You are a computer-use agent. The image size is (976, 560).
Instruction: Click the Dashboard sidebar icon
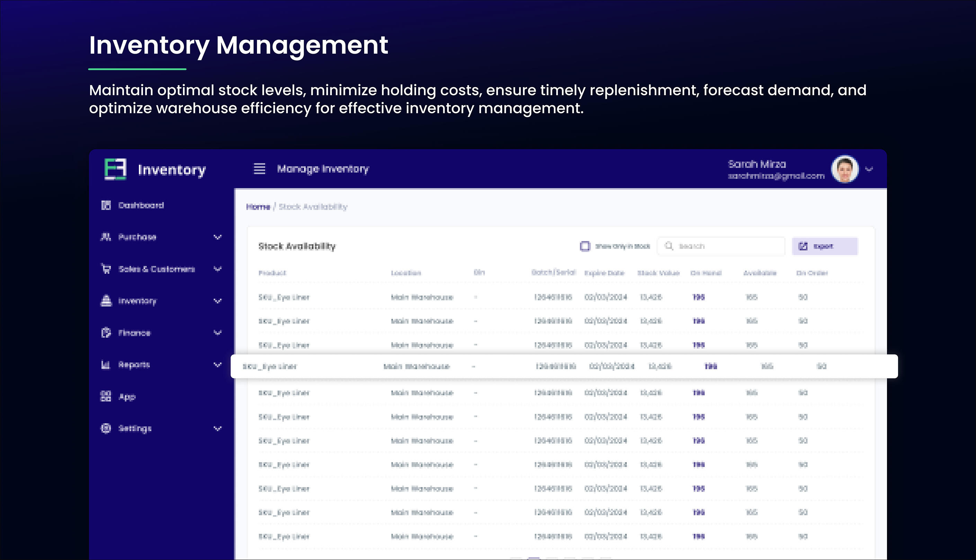(106, 205)
